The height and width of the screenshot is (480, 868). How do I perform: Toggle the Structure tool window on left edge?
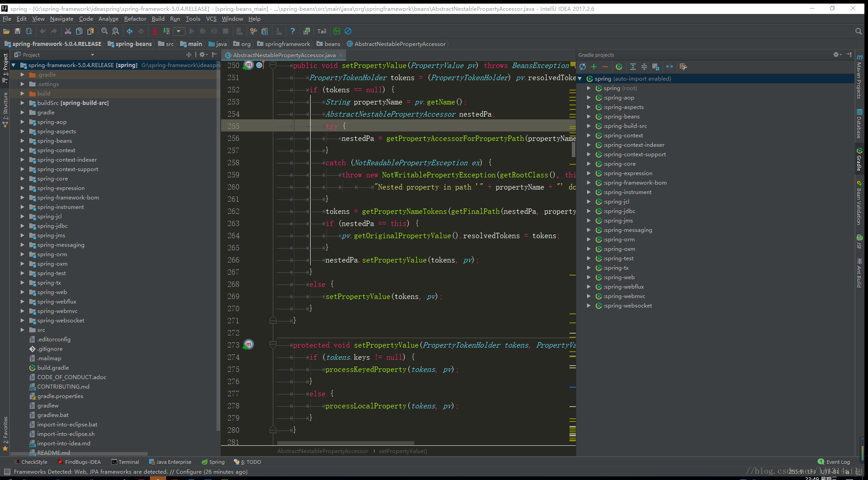(x=5, y=110)
